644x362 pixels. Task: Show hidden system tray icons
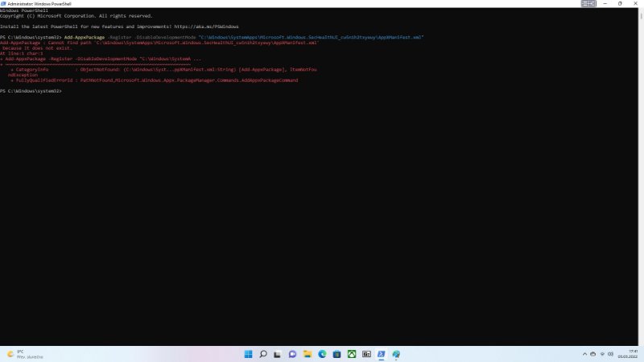point(584,354)
